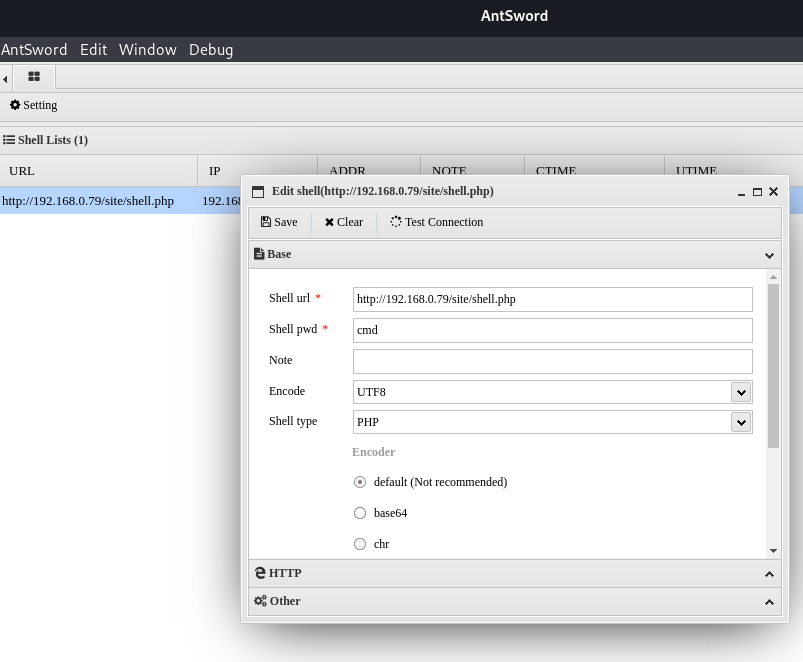This screenshot has width=803, height=662.
Task: Select the base64 encoder radio
Action: (360, 513)
